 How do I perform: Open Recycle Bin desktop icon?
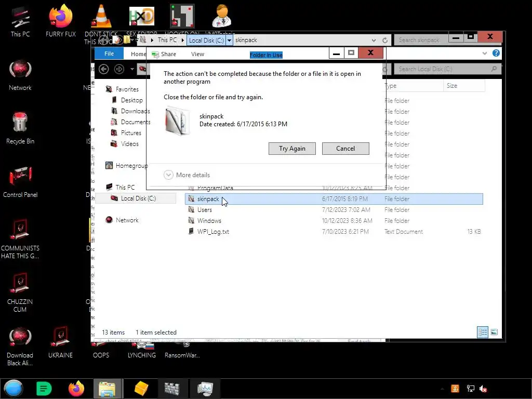(20, 128)
